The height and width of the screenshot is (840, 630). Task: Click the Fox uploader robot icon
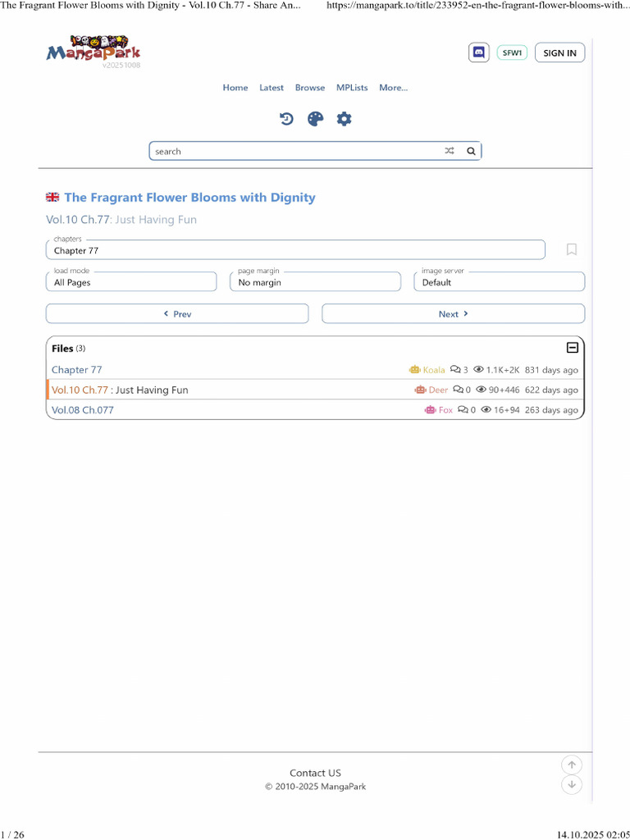click(430, 410)
